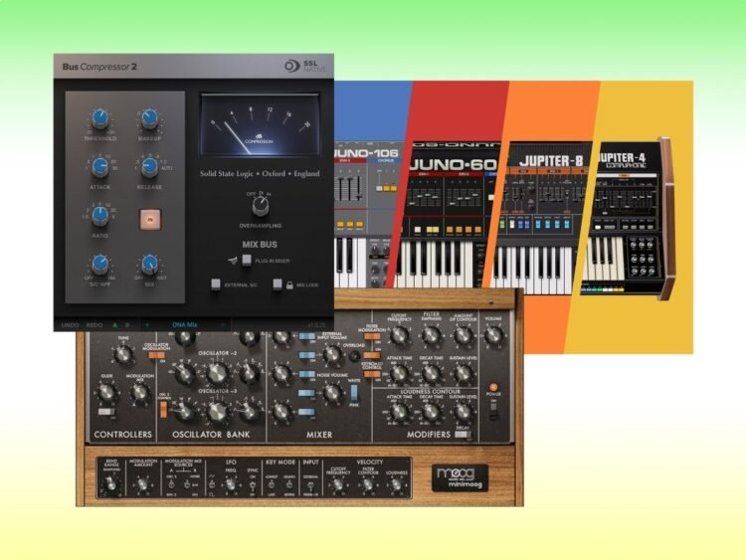Click the Threshold knob
The image size is (746, 560).
tap(99, 119)
